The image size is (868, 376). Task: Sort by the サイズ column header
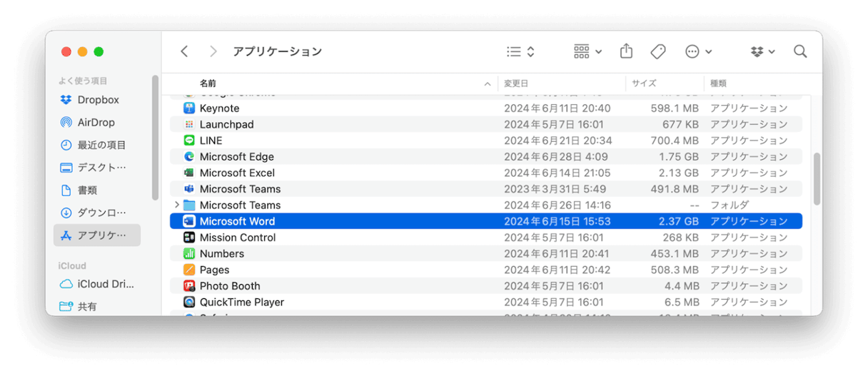(x=643, y=83)
